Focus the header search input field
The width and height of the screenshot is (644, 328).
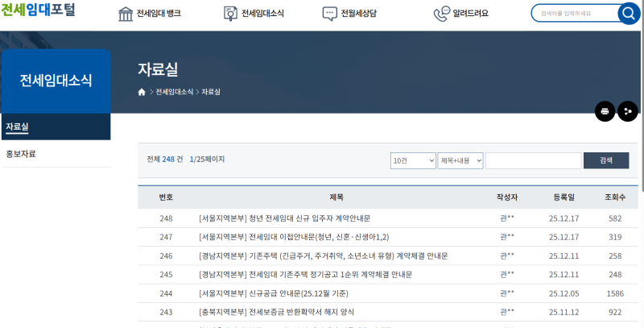[x=574, y=14]
